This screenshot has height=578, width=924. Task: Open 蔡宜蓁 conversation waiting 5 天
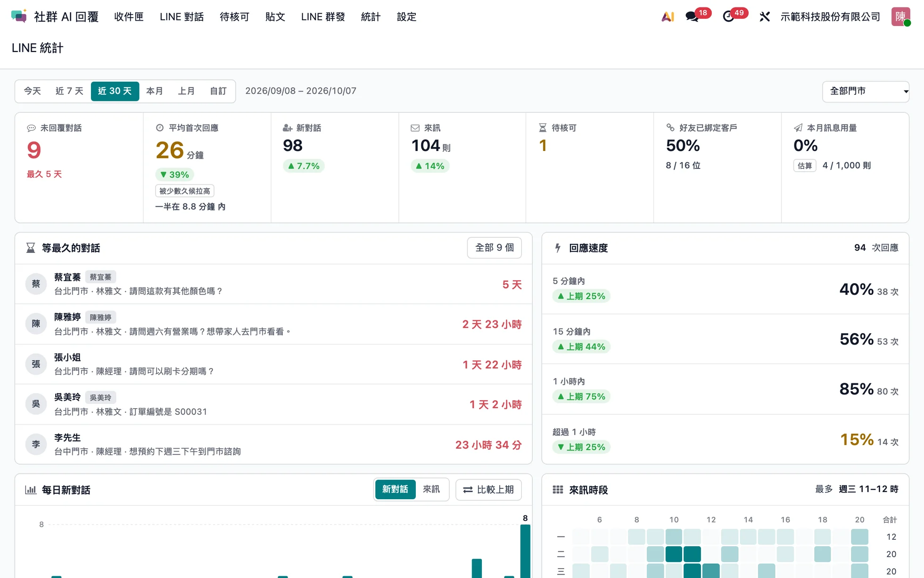[x=273, y=284]
